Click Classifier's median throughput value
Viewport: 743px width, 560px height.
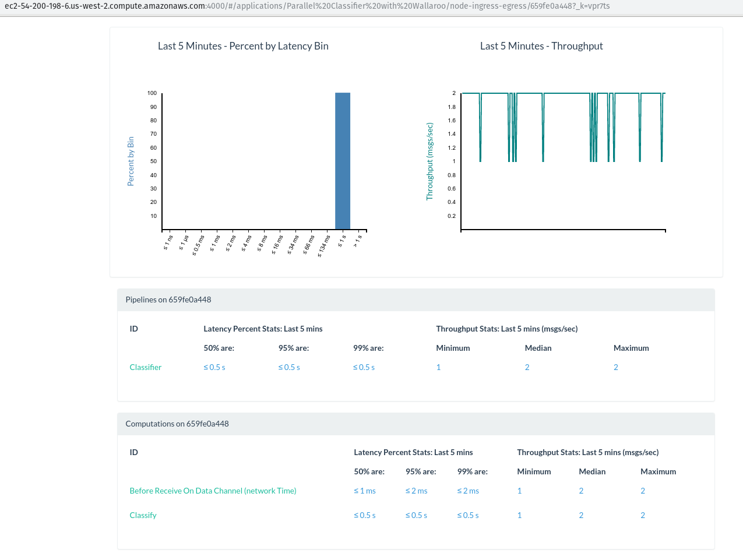527,367
